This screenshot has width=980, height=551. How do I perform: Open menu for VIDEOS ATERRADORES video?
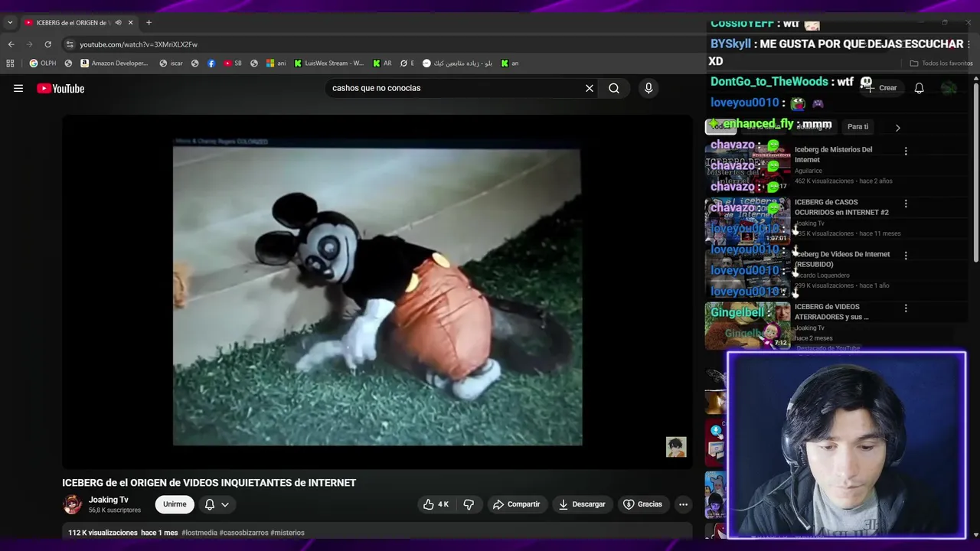pyautogui.click(x=906, y=308)
